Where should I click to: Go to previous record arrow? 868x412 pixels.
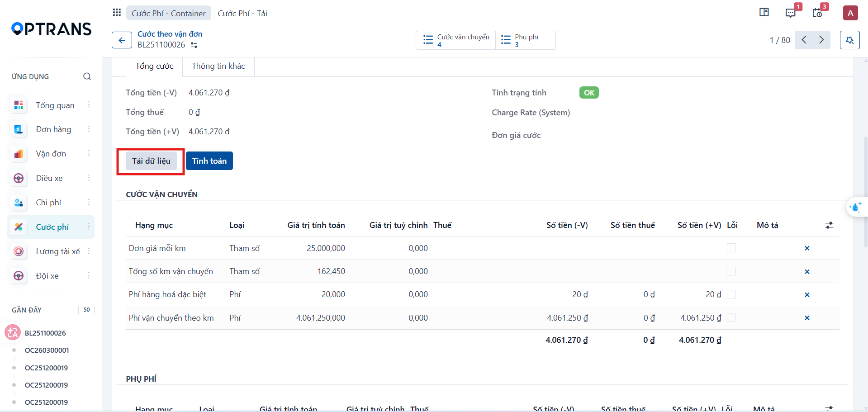point(804,40)
